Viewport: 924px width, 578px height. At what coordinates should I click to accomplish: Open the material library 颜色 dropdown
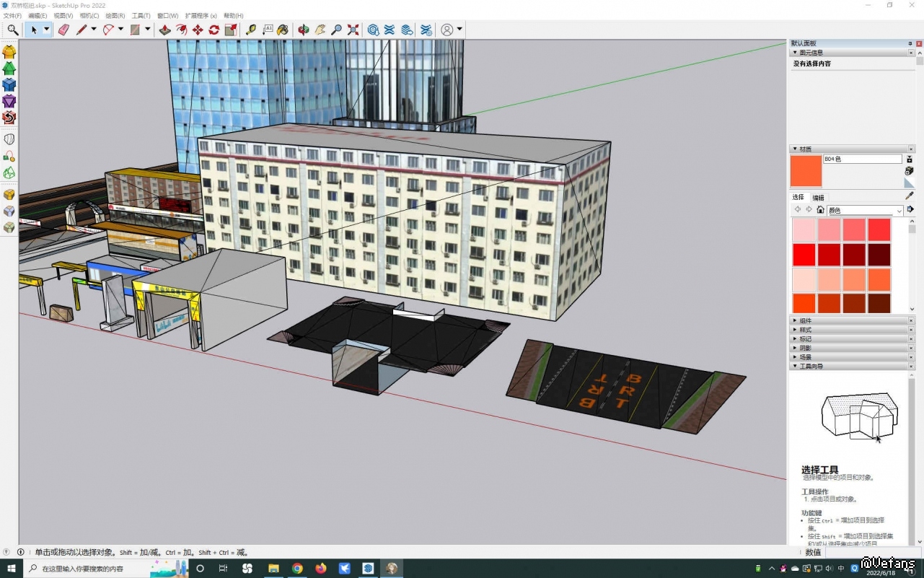coord(899,211)
